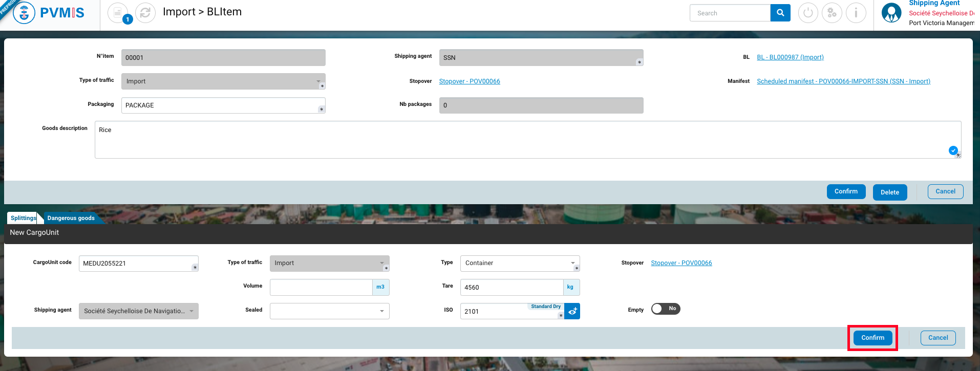The width and height of the screenshot is (980, 371).
Task: Click the magnifier search button
Action: click(x=780, y=13)
